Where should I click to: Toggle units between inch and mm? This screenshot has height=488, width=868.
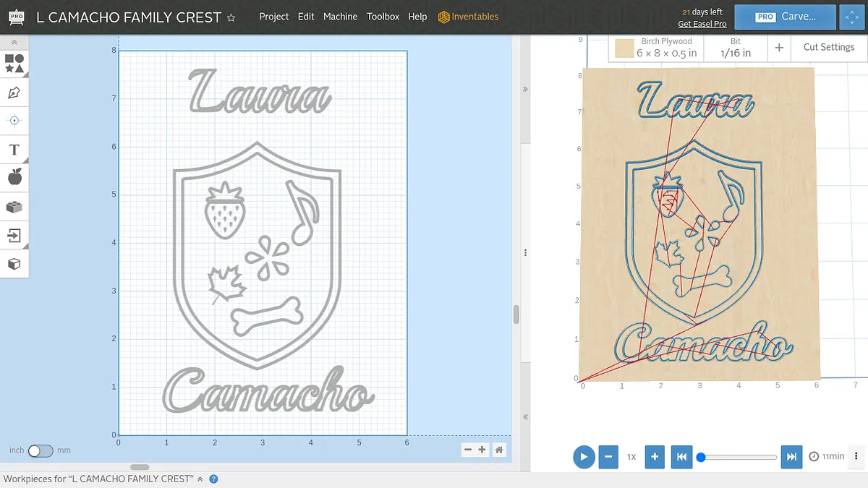tap(40, 450)
